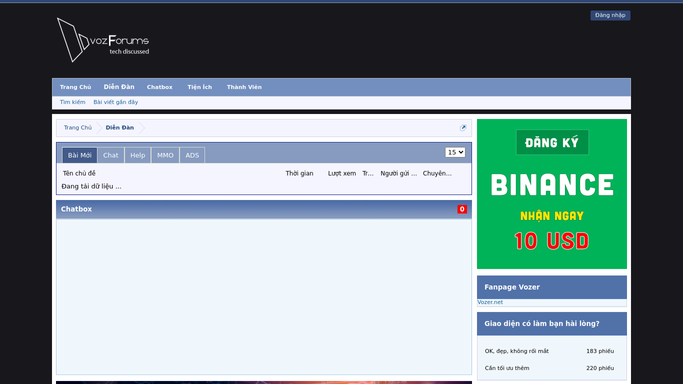683x384 pixels.
Task: Click the Lượt xem column header
Action: pos(342,173)
